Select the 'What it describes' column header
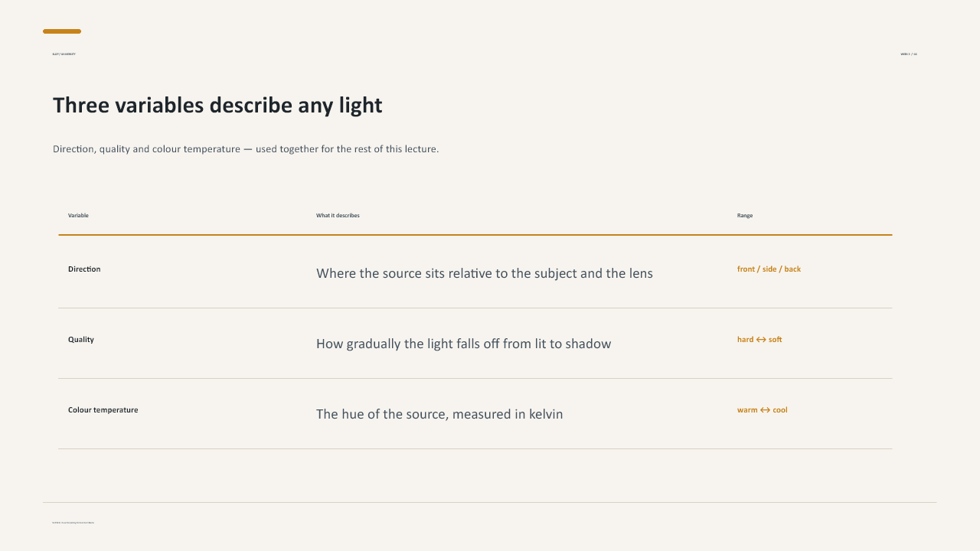This screenshot has width=980, height=551. (x=338, y=216)
